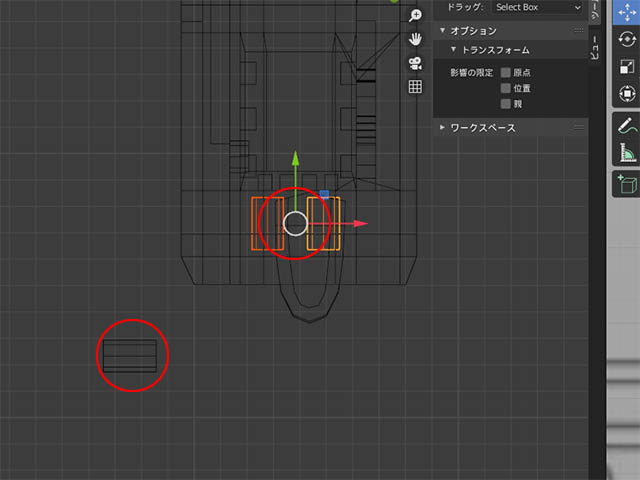This screenshot has width=640, height=480.
Task: Select the Transform tool
Action: [x=627, y=94]
